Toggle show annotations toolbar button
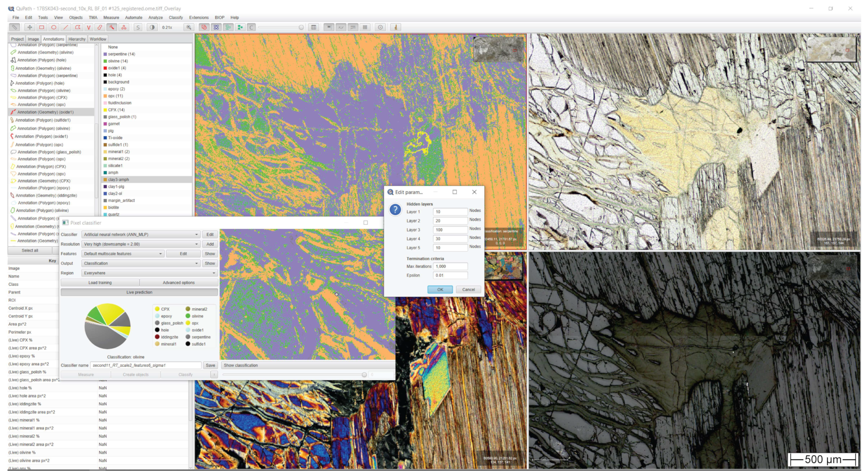868x473 pixels. pyautogui.click(x=204, y=27)
